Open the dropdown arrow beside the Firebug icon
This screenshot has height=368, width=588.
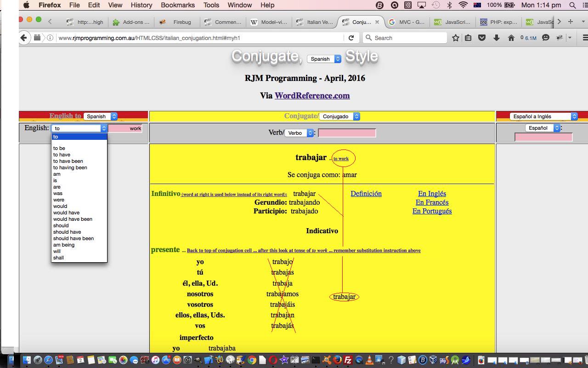(x=570, y=38)
